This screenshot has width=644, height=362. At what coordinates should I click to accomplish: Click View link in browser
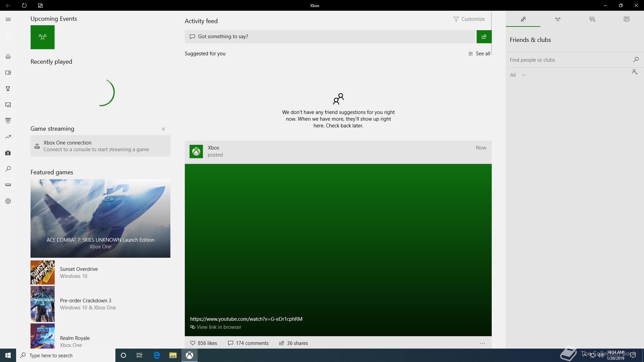(216, 327)
